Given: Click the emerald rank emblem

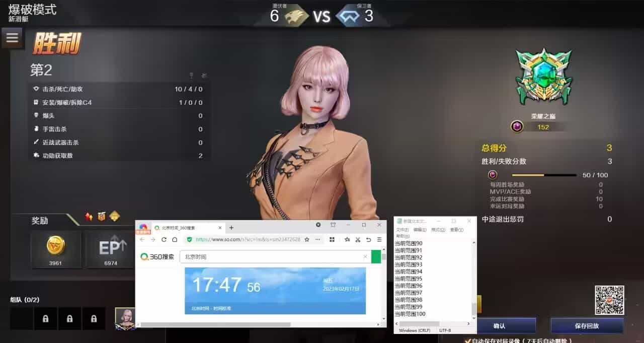Looking at the screenshot, I should point(544,78).
